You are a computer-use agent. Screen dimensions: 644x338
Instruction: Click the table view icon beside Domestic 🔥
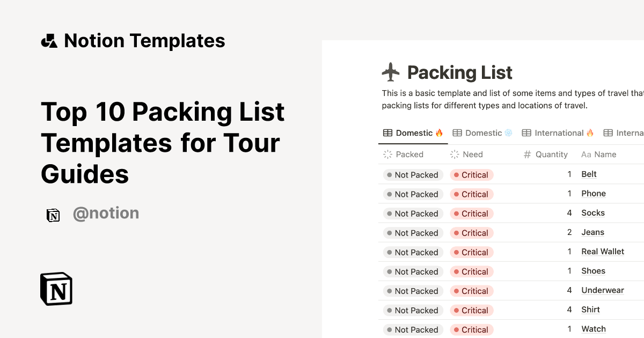click(388, 133)
